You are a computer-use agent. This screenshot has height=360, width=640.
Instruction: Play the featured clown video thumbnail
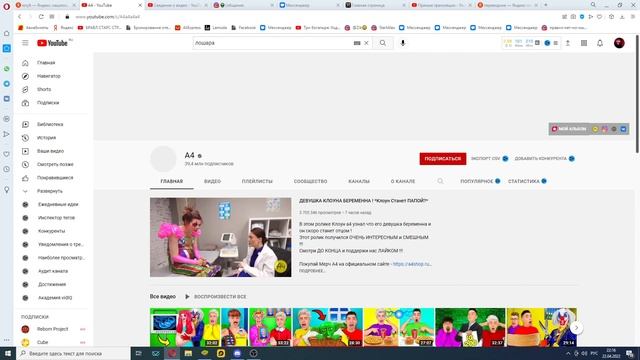click(x=220, y=237)
